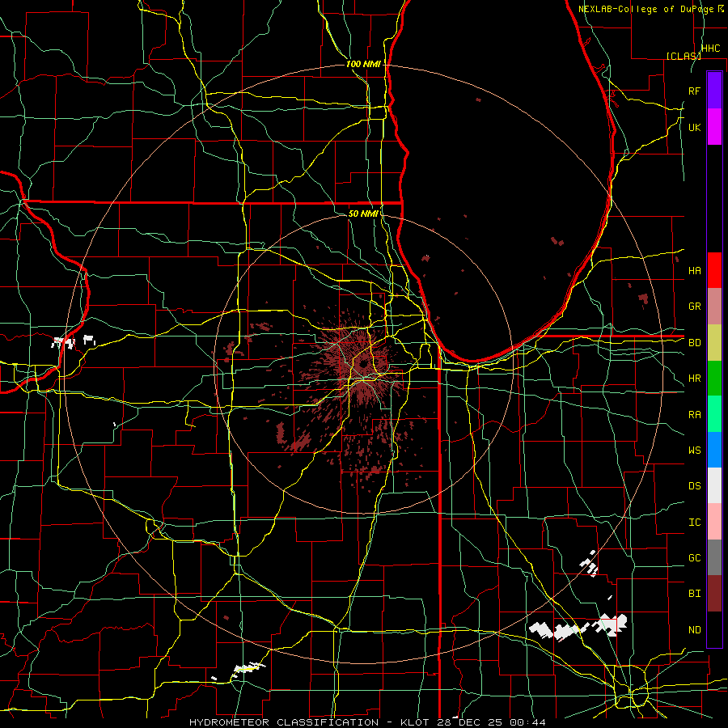Screen dimensions: 728x728
Task: Click the BD legend label
Action: point(694,343)
